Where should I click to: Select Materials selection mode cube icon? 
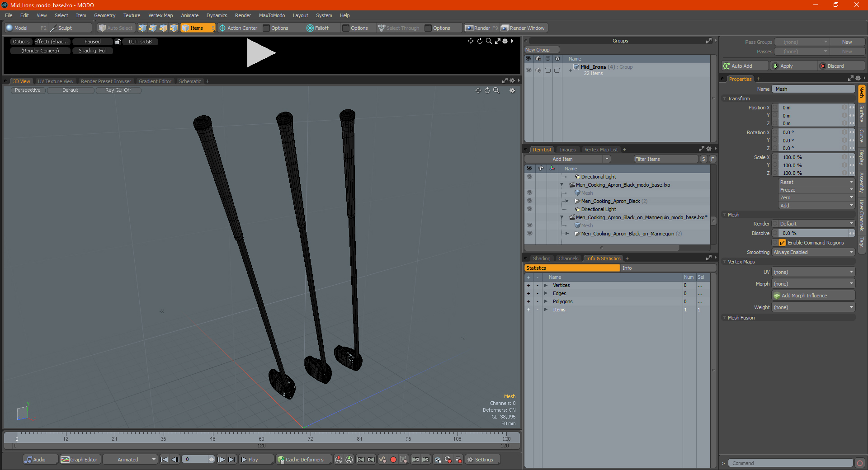[x=174, y=28]
